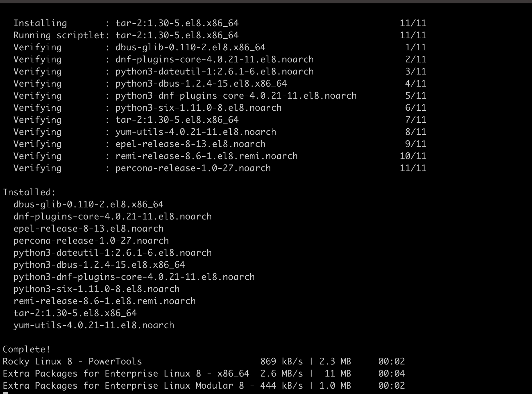The height and width of the screenshot is (394, 532).
Task: Click the 'Installed:' heading text
Action: click(x=29, y=192)
